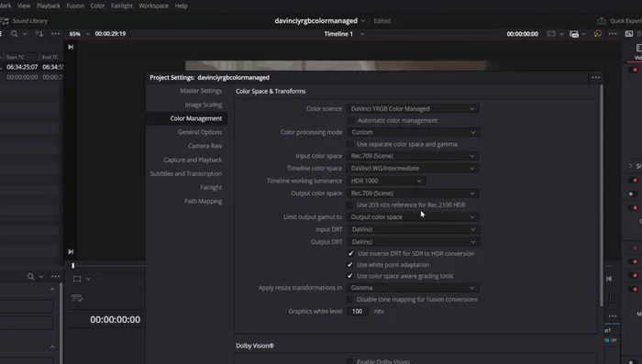This screenshot has height=364, width=642.
Task: Open media pool options dots beside 65% zoom
Action: tap(55, 34)
